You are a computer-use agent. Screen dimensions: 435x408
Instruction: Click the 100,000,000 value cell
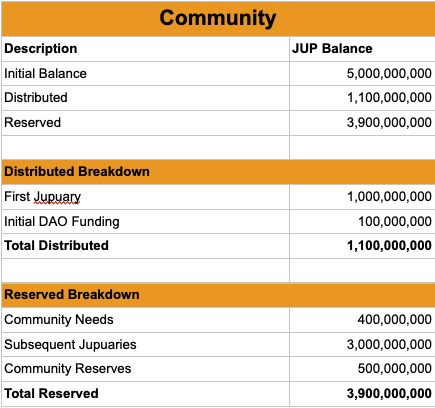(362, 221)
